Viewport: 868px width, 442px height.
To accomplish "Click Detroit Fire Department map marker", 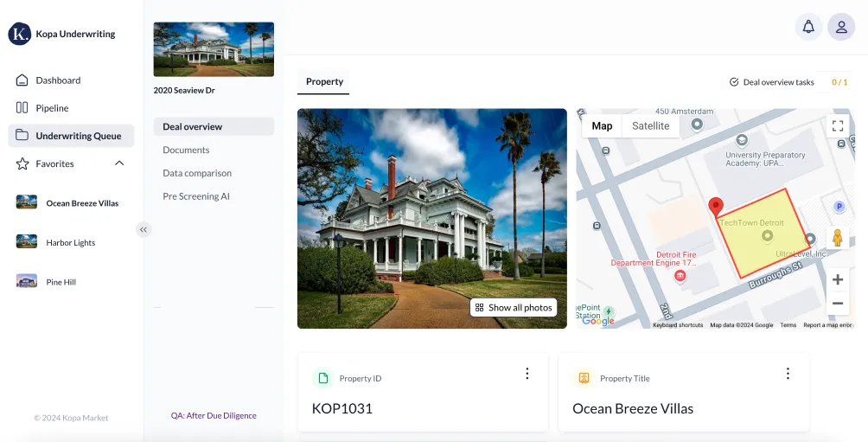I will pos(680,275).
